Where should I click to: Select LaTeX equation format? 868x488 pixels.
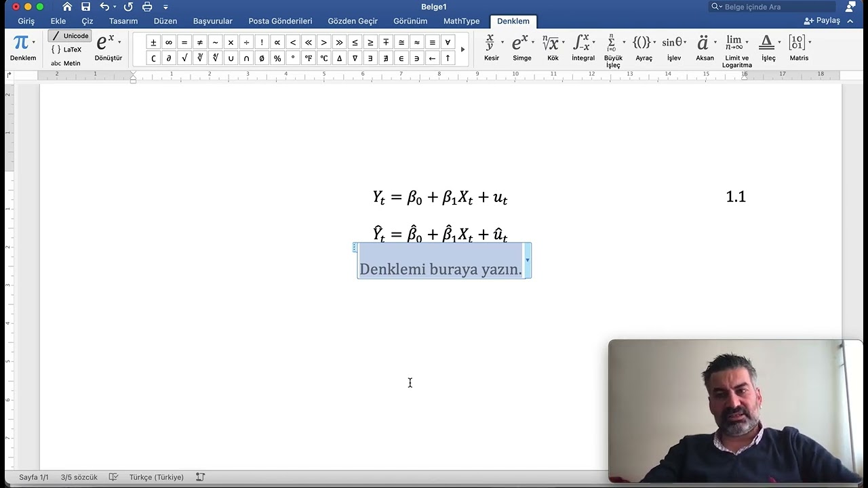[x=66, y=49]
